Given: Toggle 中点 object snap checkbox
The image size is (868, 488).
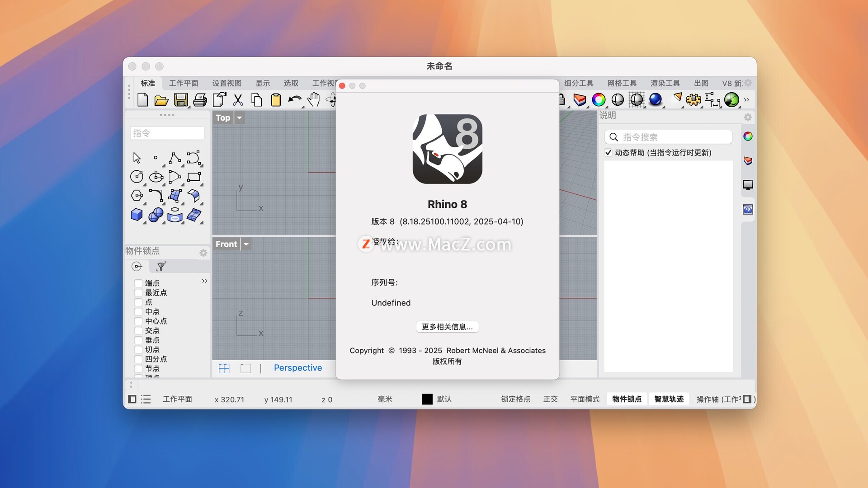Looking at the screenshot, I should tap(138, 312).
